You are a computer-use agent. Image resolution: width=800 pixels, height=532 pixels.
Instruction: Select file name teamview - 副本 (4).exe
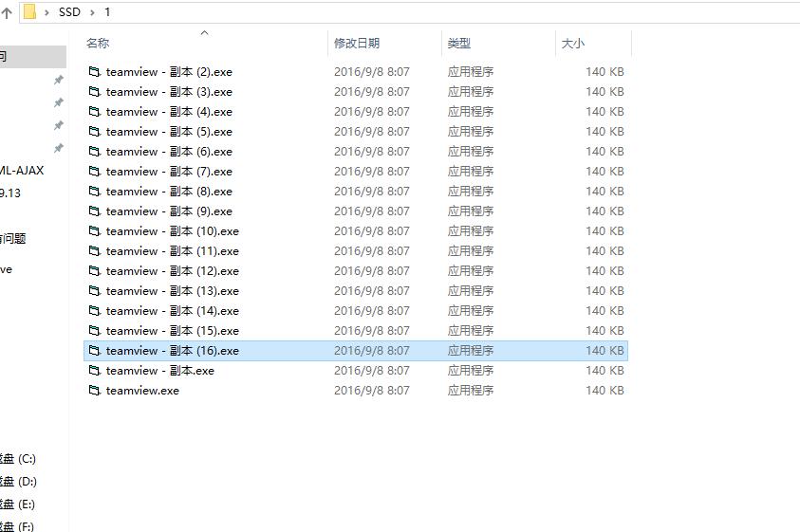[x=169, y=112]
